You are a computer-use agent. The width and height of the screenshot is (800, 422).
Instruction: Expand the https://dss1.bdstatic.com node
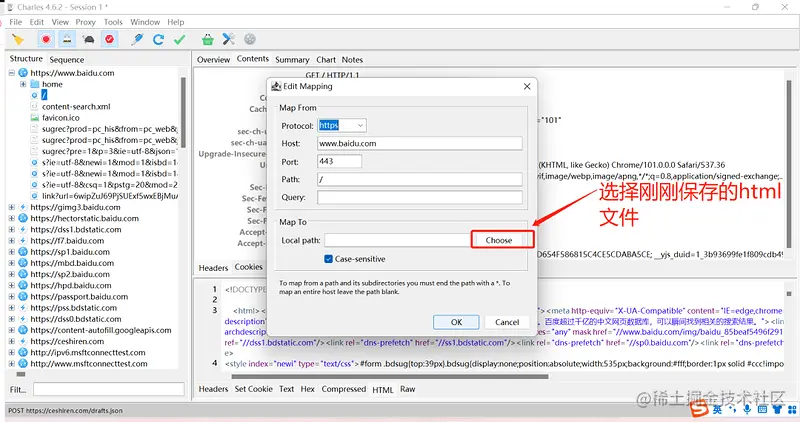pos(11,230)
